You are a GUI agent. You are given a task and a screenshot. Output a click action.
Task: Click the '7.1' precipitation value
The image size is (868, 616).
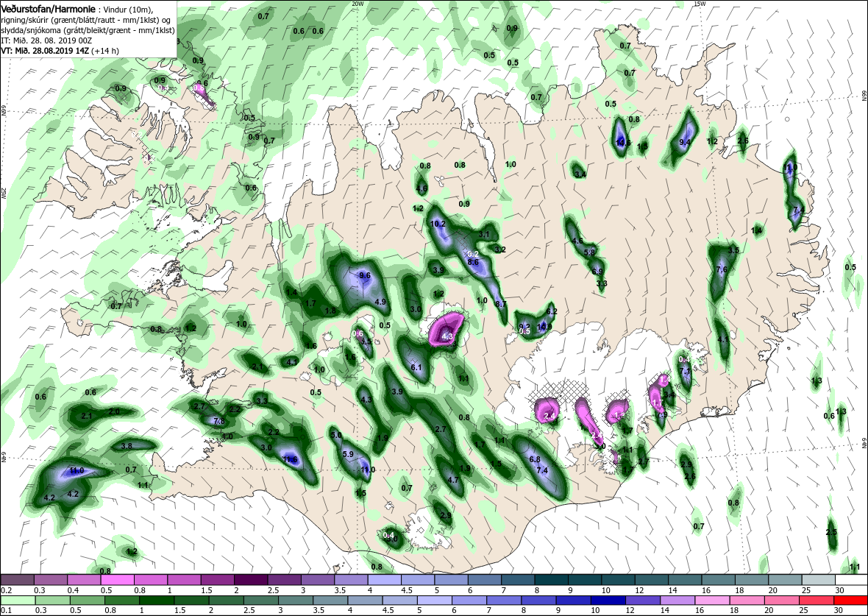click(x=685, y=371)
